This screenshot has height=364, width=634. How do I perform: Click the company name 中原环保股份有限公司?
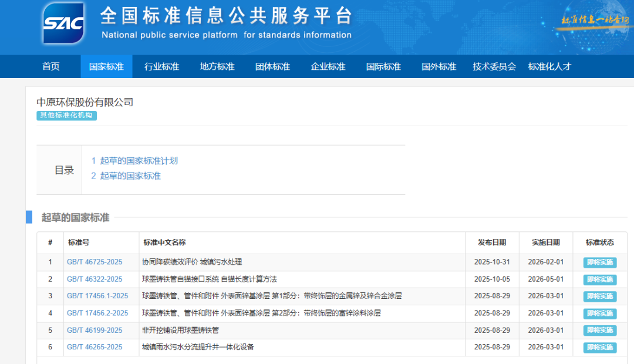(85, 102)
